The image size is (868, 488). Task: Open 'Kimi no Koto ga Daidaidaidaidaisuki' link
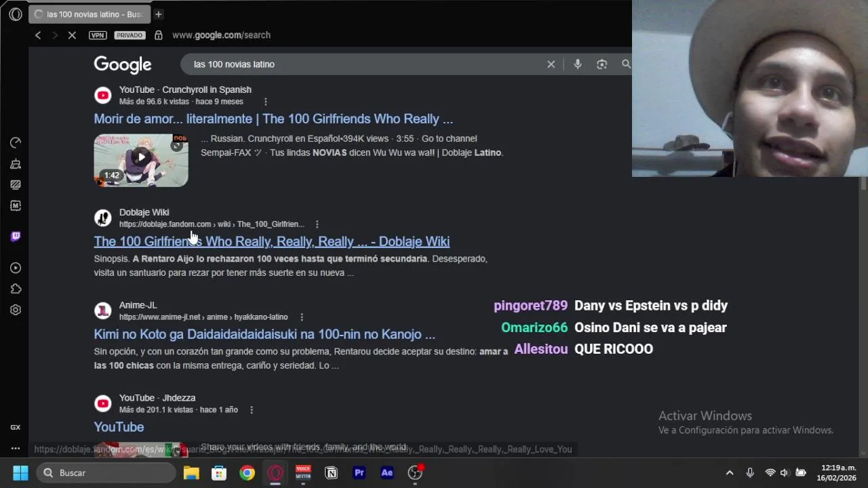coord(264,334)
